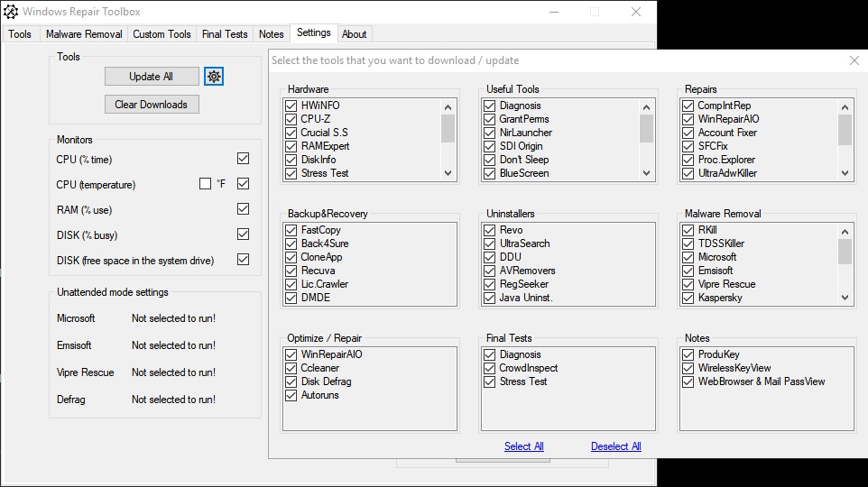Switch to the Malware Removal tab
The image size is (868, 487).
(84, 34)
